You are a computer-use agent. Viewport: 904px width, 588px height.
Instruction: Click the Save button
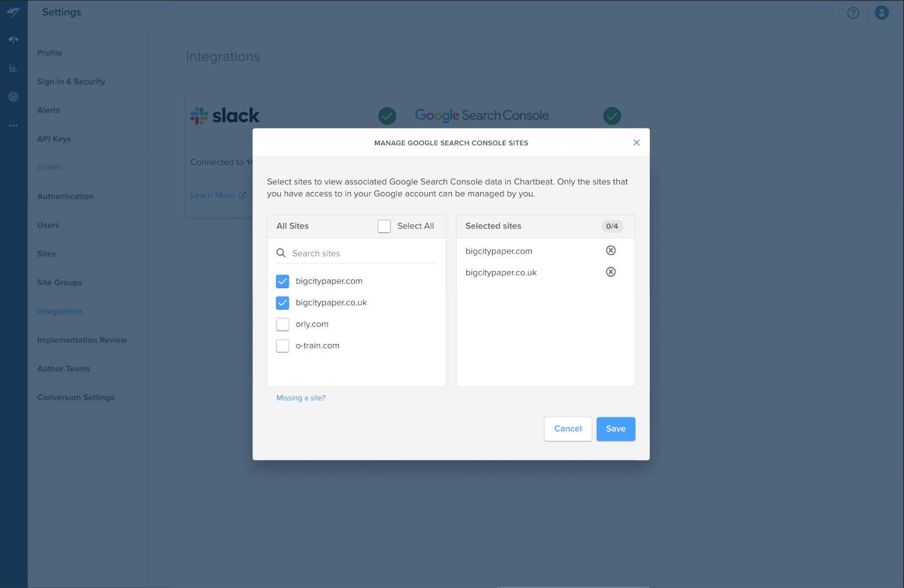click(x=616, y=429)
